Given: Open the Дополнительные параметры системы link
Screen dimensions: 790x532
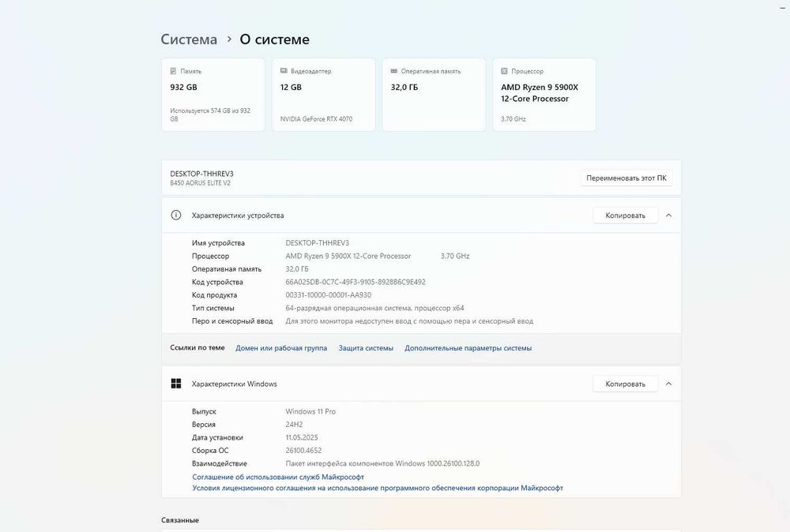Looking at the screenshot, I should 468,348.
